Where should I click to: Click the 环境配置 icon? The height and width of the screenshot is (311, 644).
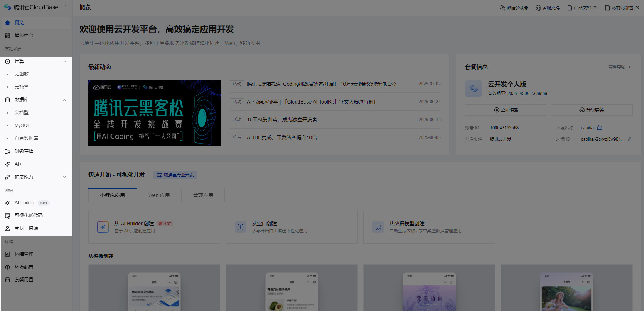(8, 267)
